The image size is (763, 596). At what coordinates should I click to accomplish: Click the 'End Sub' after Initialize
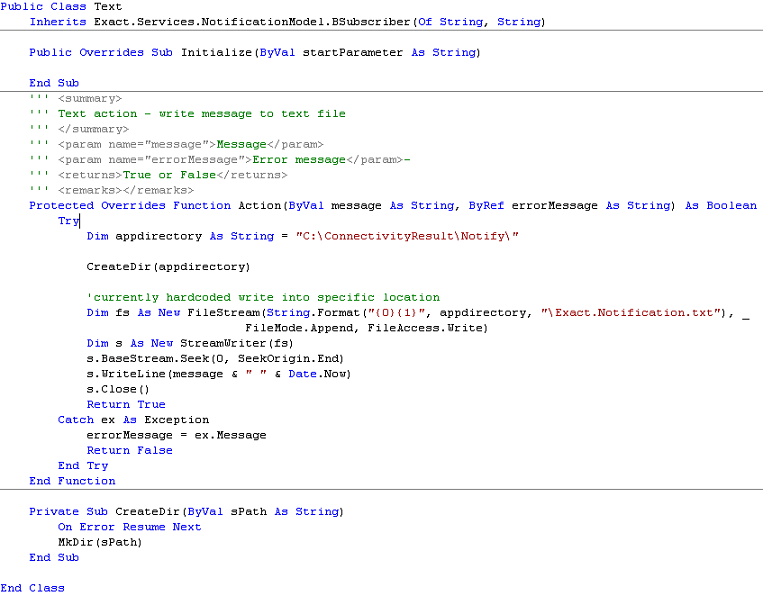tap(54, 83)
